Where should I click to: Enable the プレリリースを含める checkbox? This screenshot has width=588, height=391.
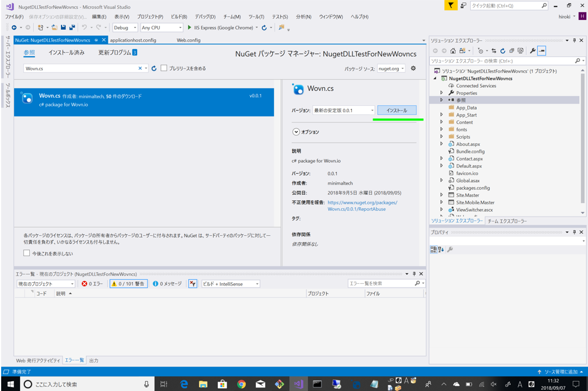(164, 68)
